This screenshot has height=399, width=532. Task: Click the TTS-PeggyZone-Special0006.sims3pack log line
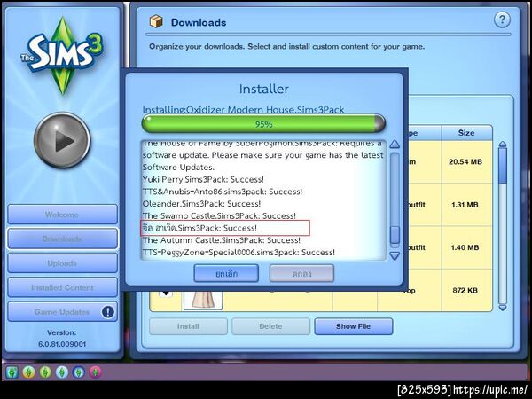[239, 253]
